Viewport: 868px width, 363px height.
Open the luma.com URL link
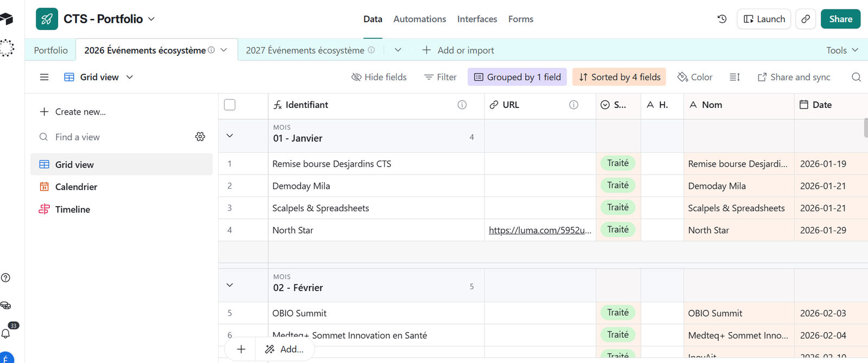click(540, 230)
